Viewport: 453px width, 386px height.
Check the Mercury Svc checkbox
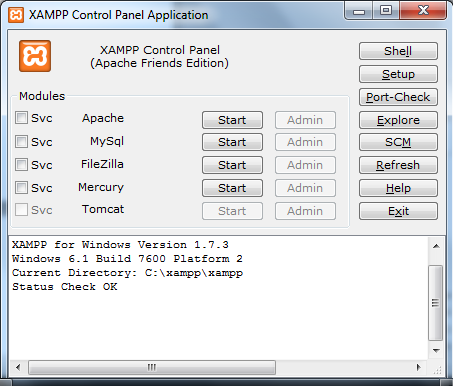[21, 187]
